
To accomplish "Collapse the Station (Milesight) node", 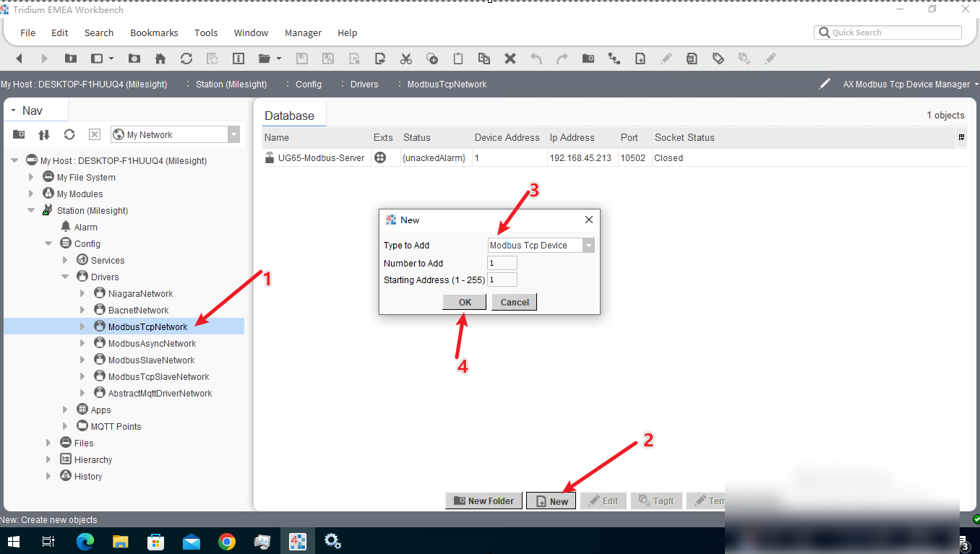I will [x=31, y=210].
